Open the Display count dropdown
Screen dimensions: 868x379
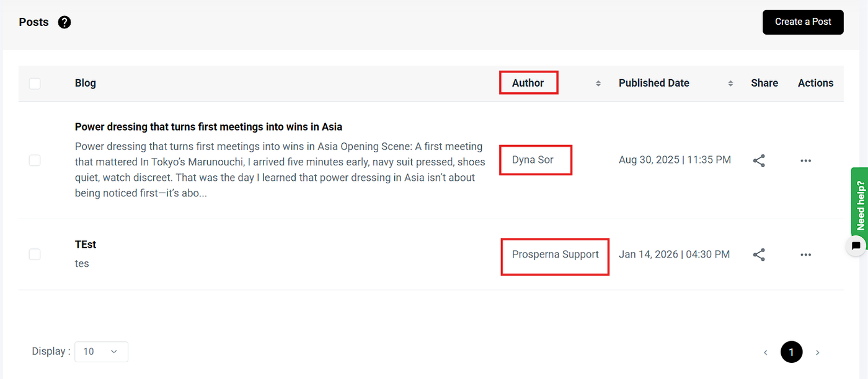click(101, 352)
